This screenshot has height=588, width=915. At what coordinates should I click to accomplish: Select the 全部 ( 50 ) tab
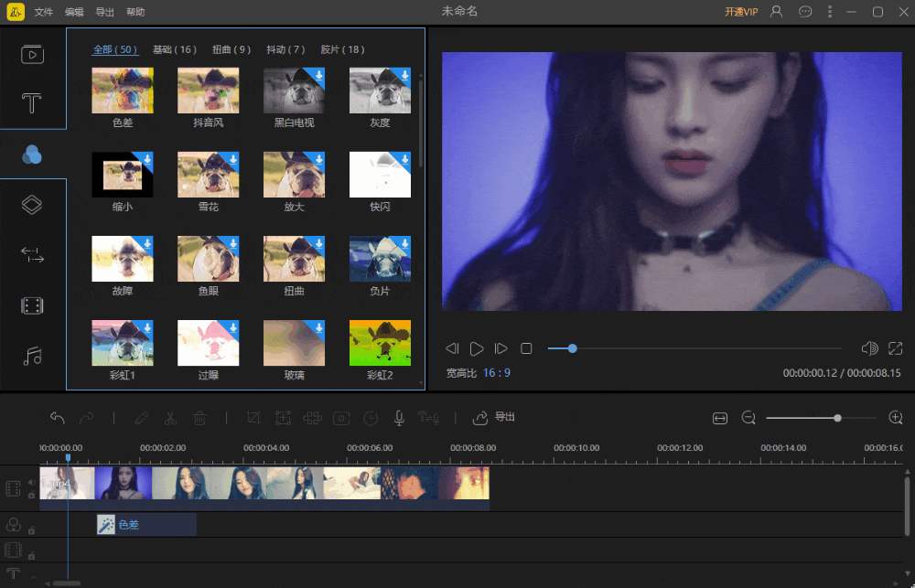click(x=115, y=49)
